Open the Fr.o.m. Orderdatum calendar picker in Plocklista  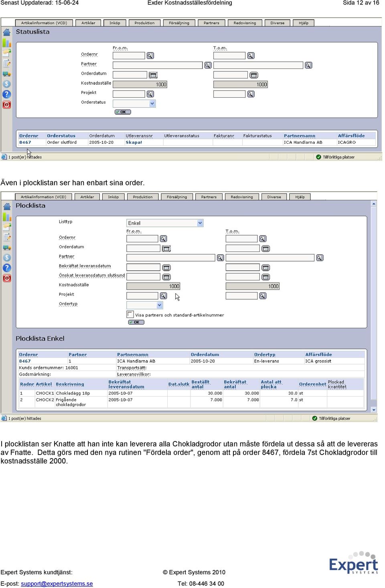tap(166, 249)
